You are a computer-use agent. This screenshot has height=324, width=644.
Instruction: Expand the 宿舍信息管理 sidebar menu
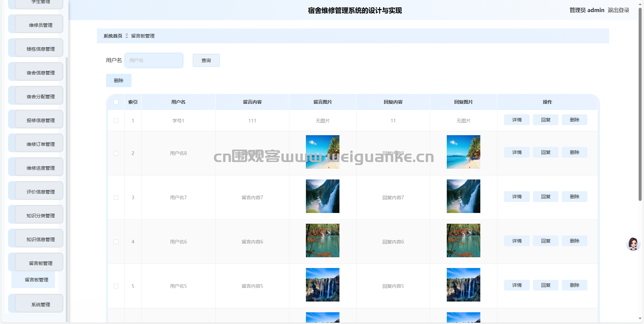point(36,72)
